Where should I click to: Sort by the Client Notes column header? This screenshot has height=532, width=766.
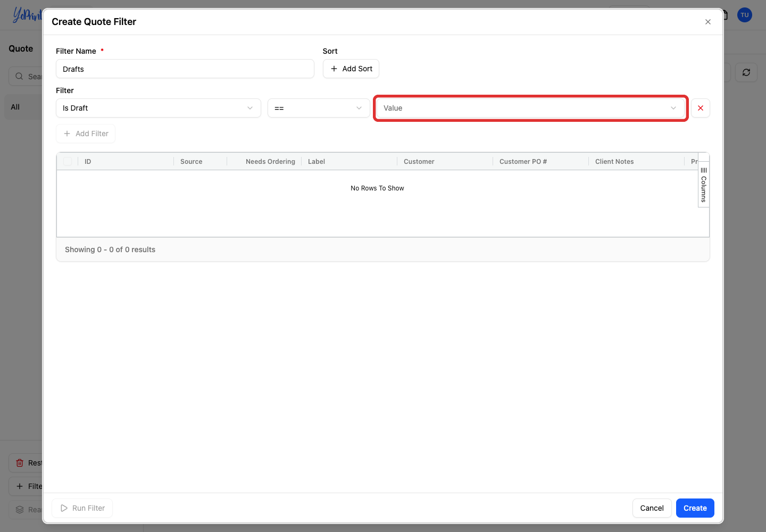[x=636, y=161]
